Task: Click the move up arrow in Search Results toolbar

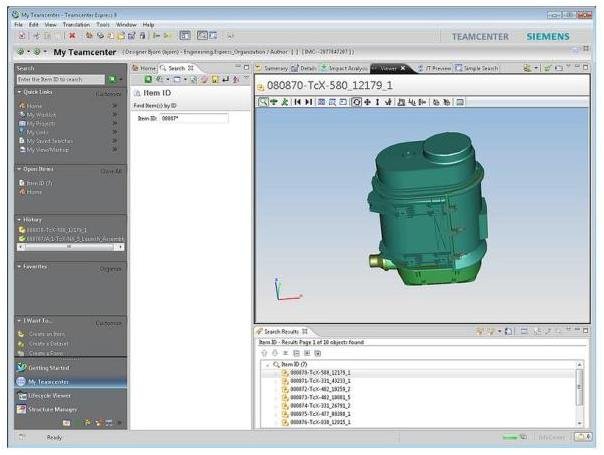Action: tap(264, 353)
